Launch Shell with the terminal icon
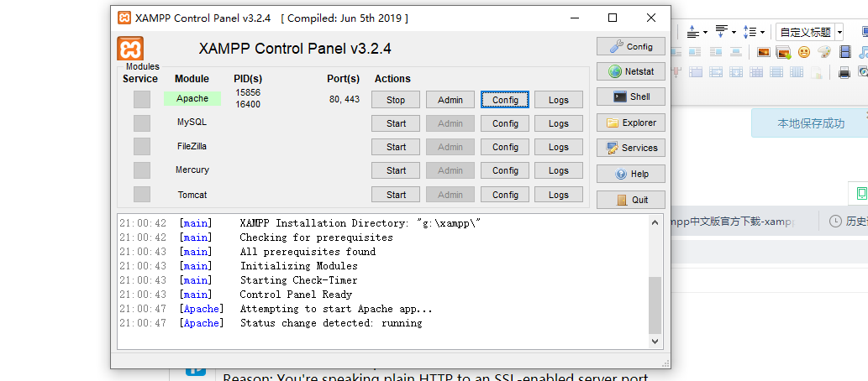The width and height of the screenshot is (868, 381). tap(630, 97)
